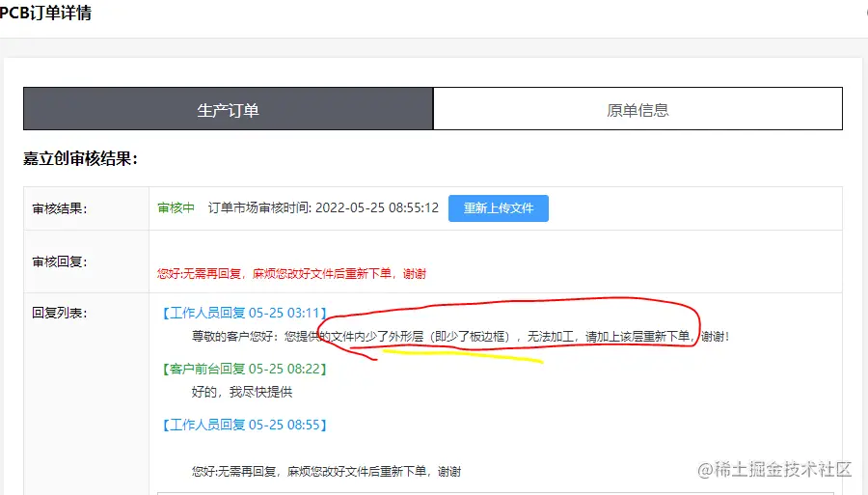
Task: Click the message about 文件内少了外形层
Action: [461, 336]
